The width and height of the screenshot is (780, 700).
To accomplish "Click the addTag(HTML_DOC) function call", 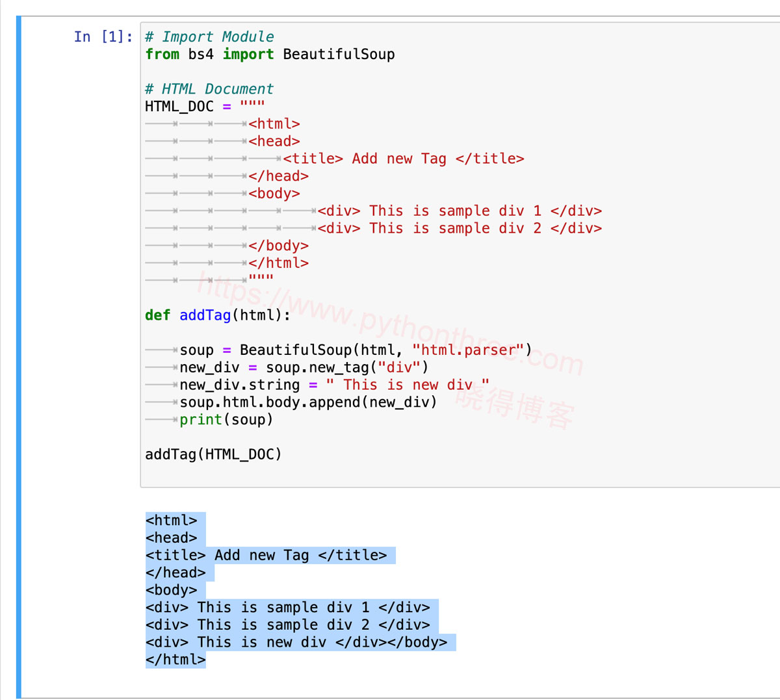I will pyautogui.click(x=213, y=454).
